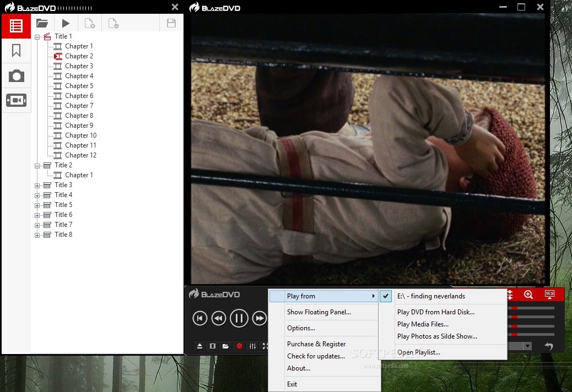Click inside the video playback area
Viewport: 572px width, 392px height.
[x=368, y=149]
